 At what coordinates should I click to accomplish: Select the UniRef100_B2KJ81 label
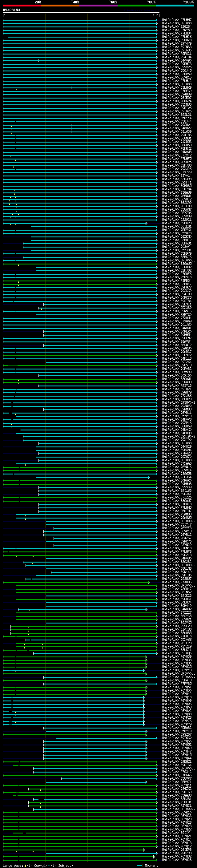tap(177, 799)
